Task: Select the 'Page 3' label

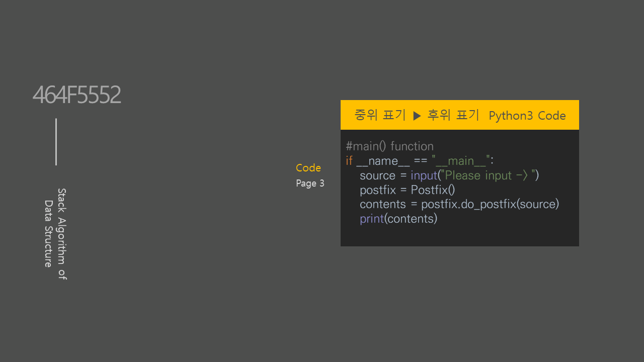Action: point(310,183)
